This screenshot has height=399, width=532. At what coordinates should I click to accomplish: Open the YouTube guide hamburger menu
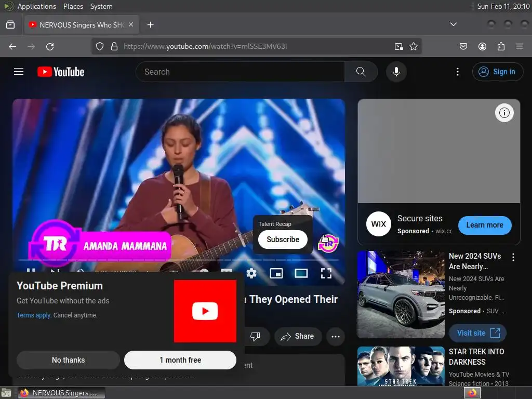pyautogui.click(x=19, y=72)
